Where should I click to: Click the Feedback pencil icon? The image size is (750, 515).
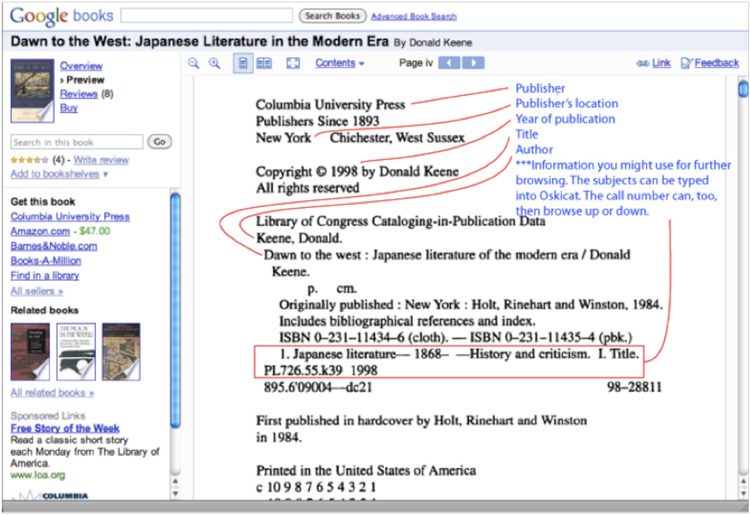point(686,63)
